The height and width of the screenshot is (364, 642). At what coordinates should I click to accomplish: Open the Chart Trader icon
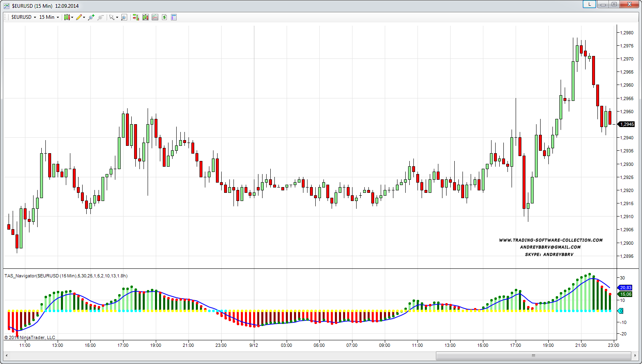coord(136,17)
